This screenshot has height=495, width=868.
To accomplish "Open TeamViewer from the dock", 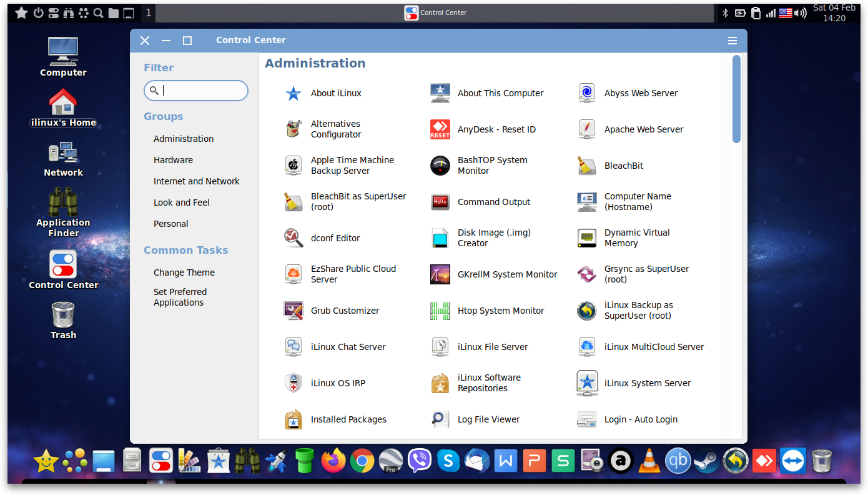I will click(x=793, y=461).
